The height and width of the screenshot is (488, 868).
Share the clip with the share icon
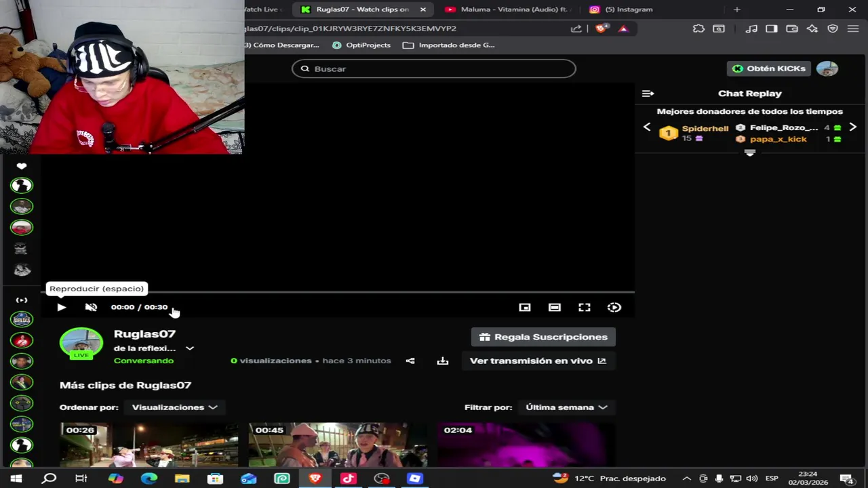click(410, 361)
